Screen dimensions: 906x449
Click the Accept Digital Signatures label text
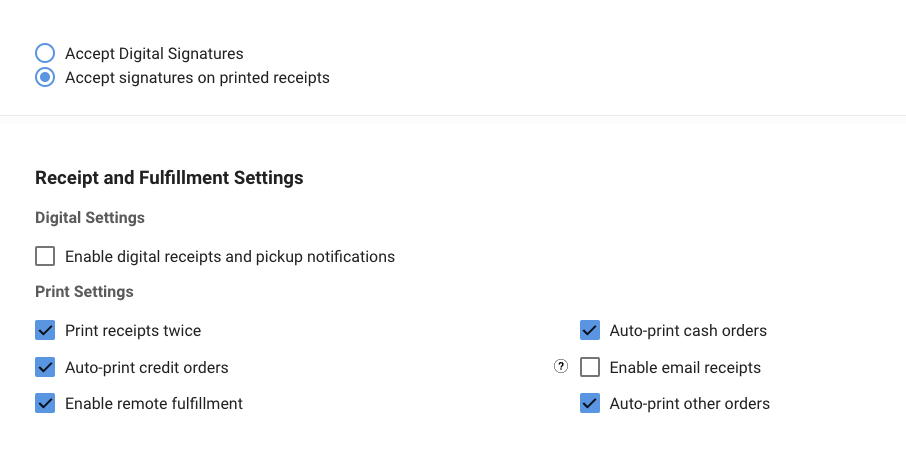[x=154, y=54]
